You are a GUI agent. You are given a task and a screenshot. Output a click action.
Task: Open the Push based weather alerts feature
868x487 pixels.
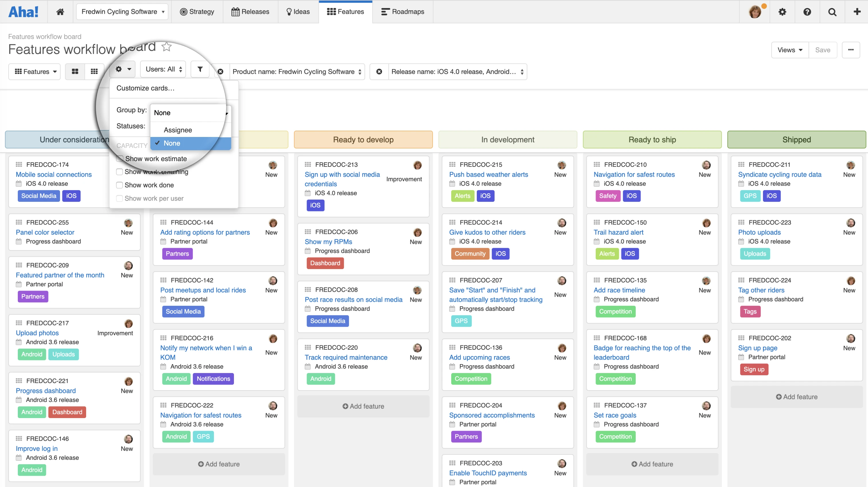click(x=488, y=175)
